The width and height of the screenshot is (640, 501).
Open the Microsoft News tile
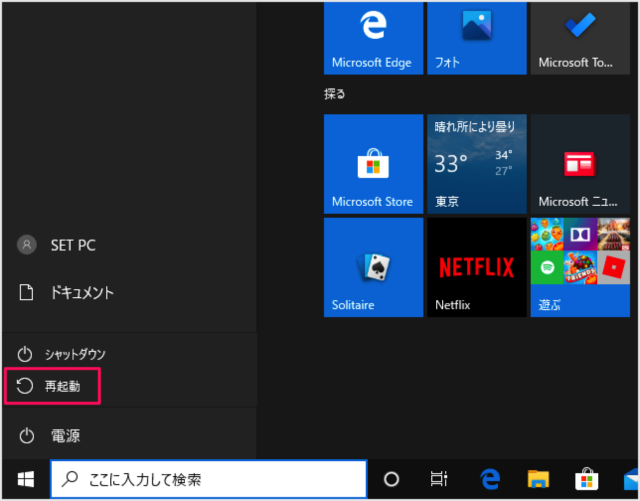point(580,164)
